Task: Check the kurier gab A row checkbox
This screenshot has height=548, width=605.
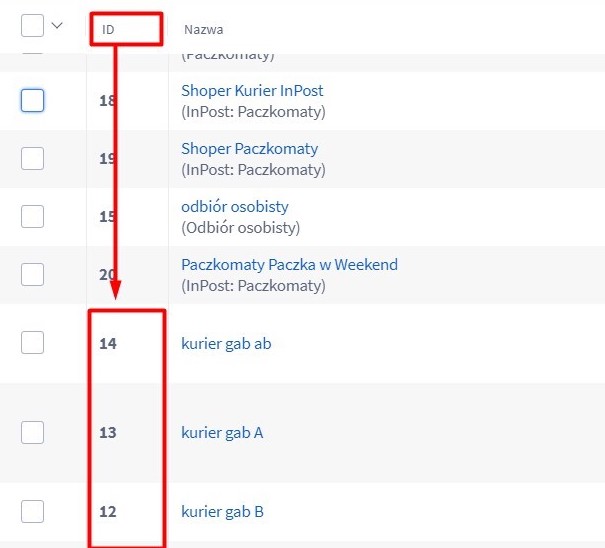Action: point(33,432)
